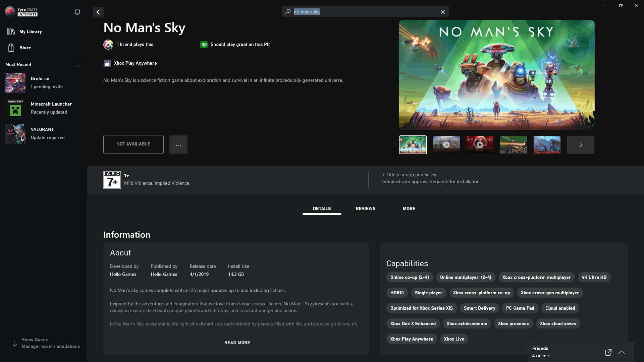This screenshot has width=644, height=362.
Task: Click the My Library sidebar icon
Action: 11,32
